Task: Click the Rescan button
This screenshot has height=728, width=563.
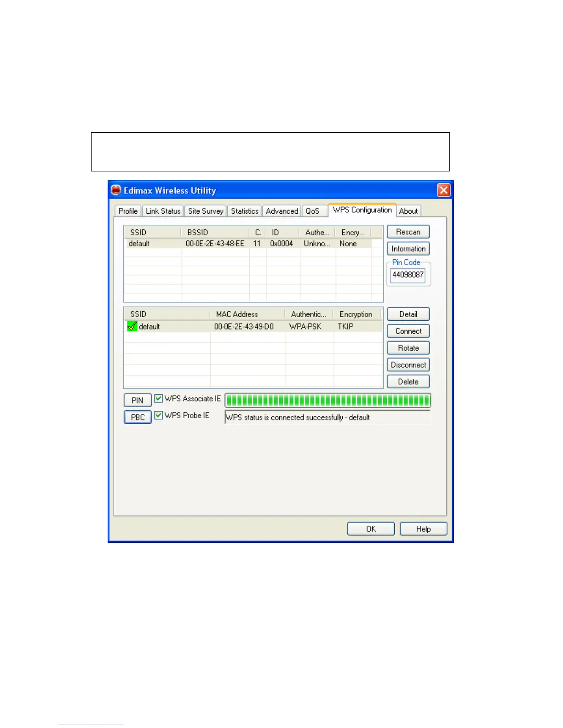Action: click(408, 232)
